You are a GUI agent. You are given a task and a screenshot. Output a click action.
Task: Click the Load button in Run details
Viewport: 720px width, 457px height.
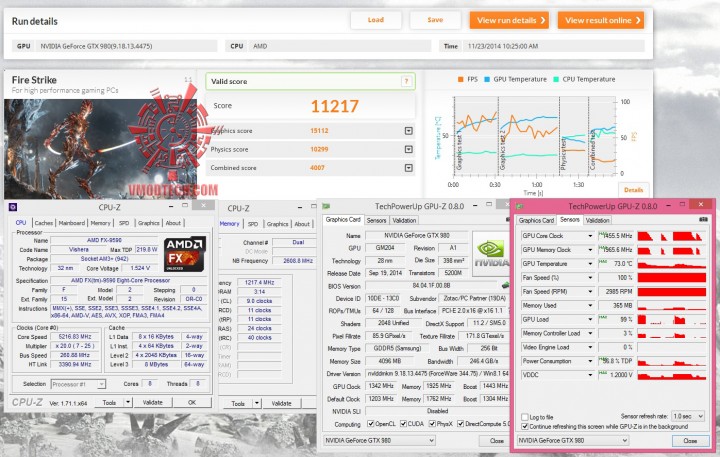[376, 20]
